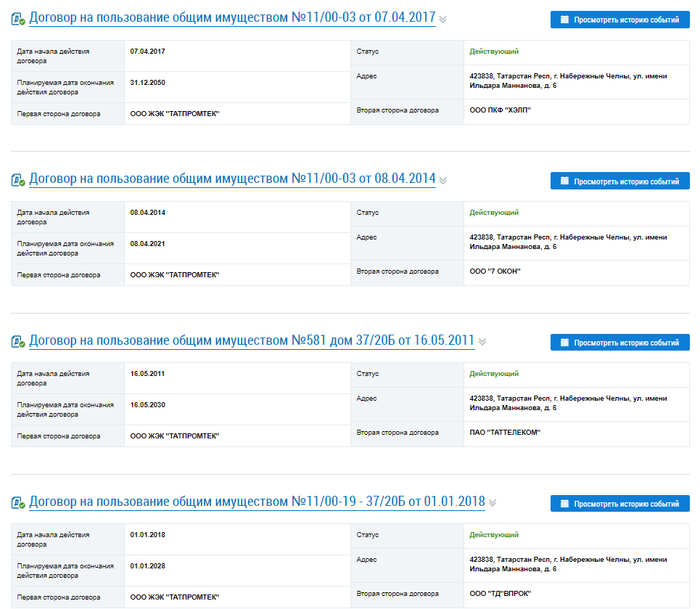Open link Договор №11/00-03 от 08.04.2014

click(232, 179)
